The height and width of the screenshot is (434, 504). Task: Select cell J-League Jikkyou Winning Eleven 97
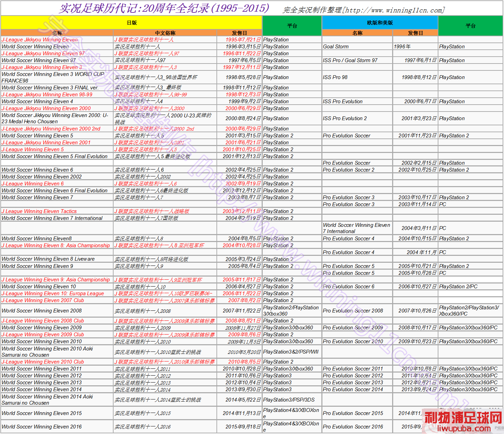(x=57, y=54)
